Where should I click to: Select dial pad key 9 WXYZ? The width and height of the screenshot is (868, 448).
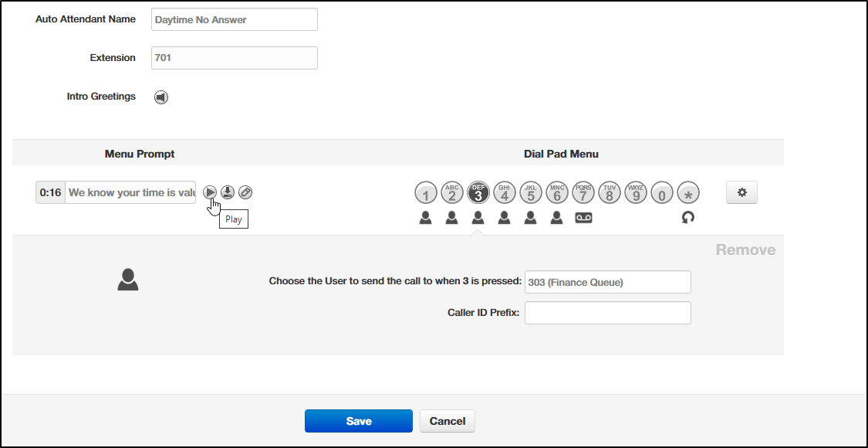[636, 192]
